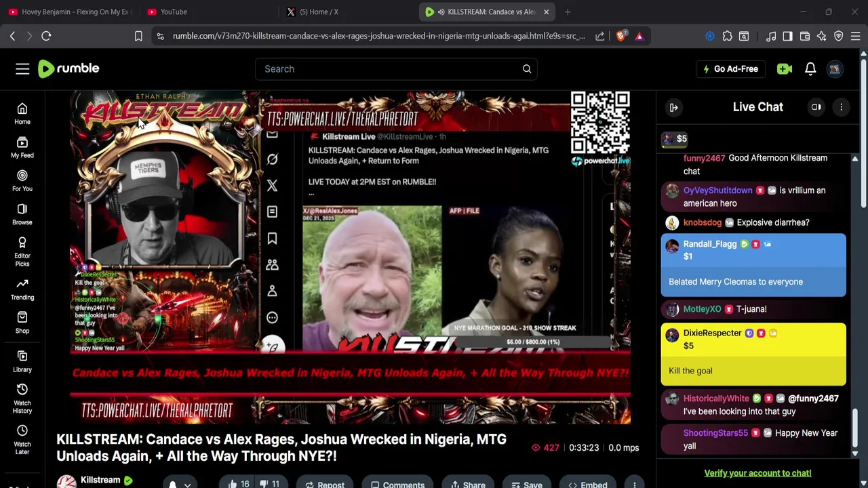Dislike the video with thumbs down
This screenshot has height=488, width=868.
coord(270,484)
